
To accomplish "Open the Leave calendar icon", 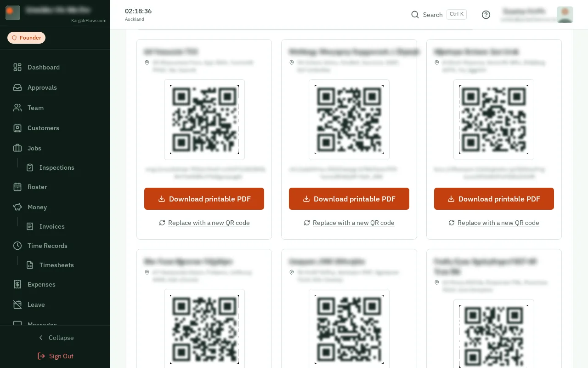I will tap(17, 305).
